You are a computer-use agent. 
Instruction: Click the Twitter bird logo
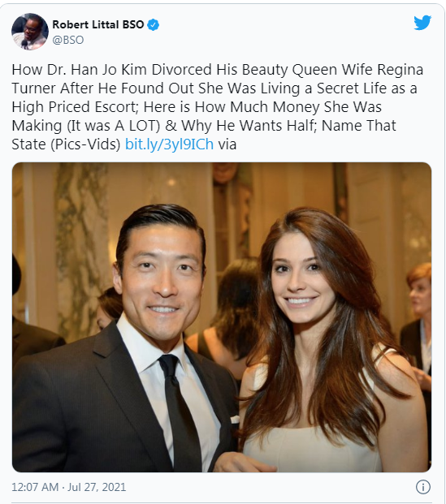422,23
